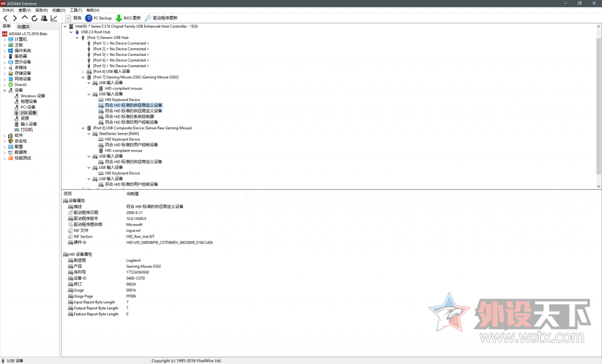
Task: Select the 打印机 printer icon in the sidebar
Action: point(16,130)
